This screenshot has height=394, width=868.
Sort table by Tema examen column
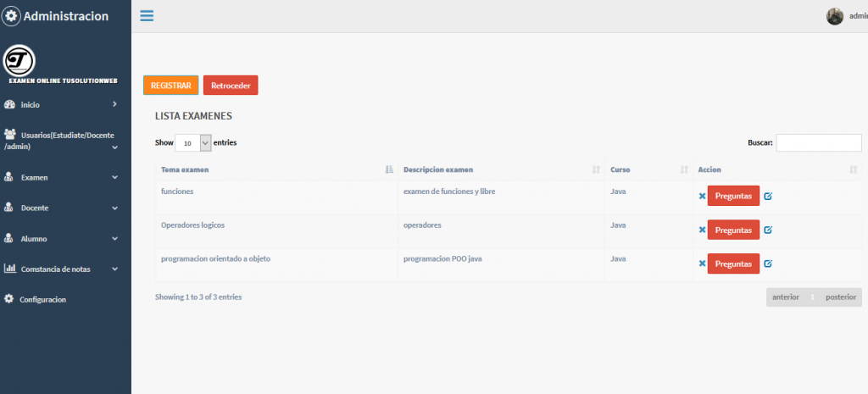point(271,169)
